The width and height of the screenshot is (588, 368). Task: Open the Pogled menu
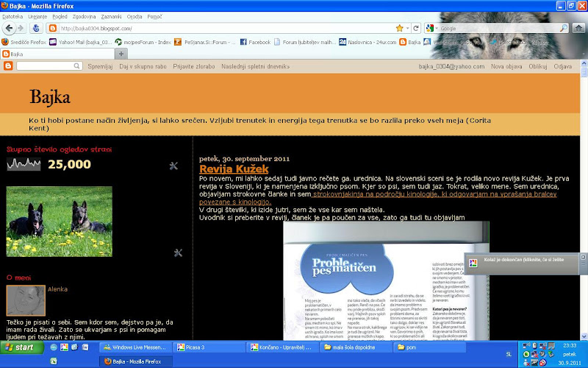pos(60,16)
